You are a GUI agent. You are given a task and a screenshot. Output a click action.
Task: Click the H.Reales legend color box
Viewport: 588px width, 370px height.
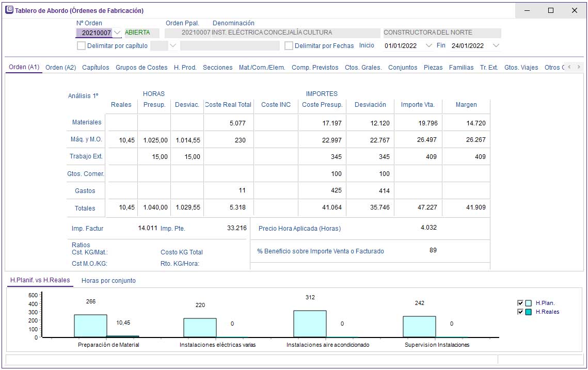pyautogui.click(x=529, y=312)
